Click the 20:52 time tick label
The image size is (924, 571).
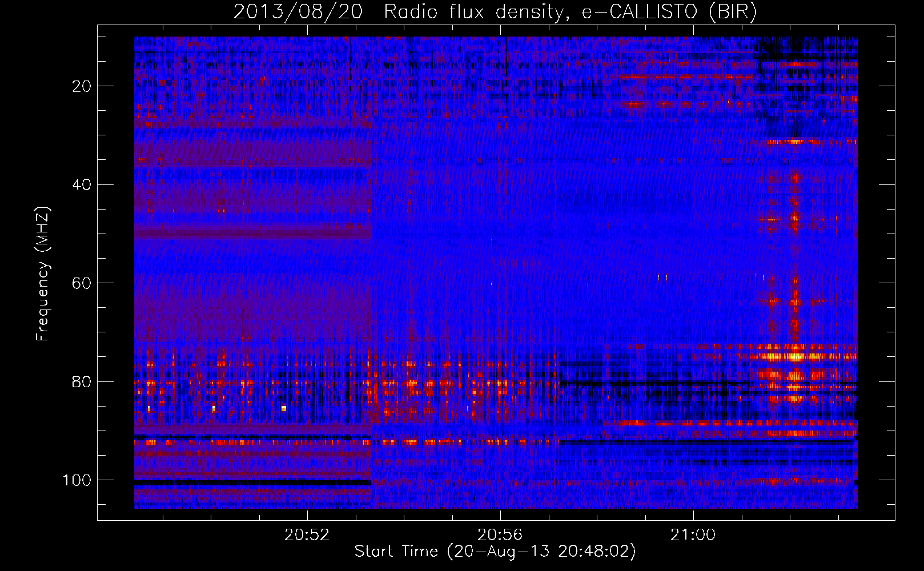point(307,535)
